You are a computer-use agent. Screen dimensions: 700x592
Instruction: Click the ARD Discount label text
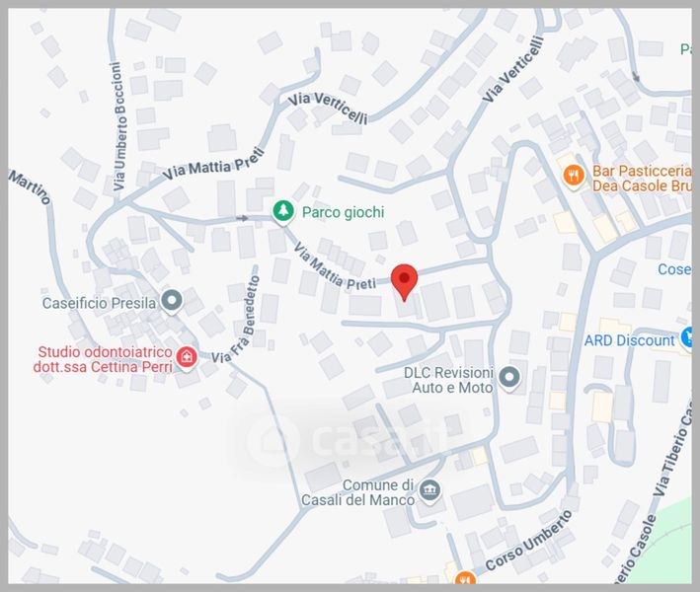point(630,340)
